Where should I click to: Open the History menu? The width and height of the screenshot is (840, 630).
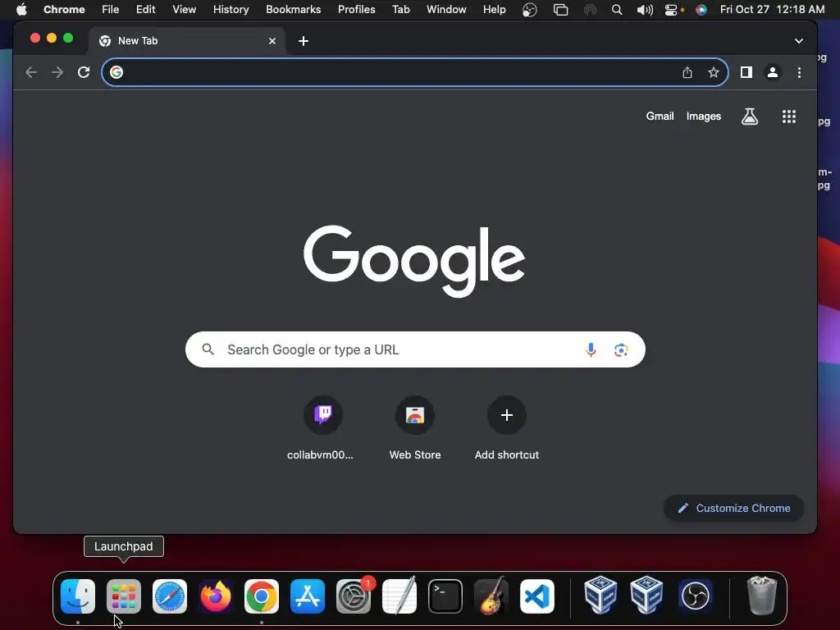(231, 9)
